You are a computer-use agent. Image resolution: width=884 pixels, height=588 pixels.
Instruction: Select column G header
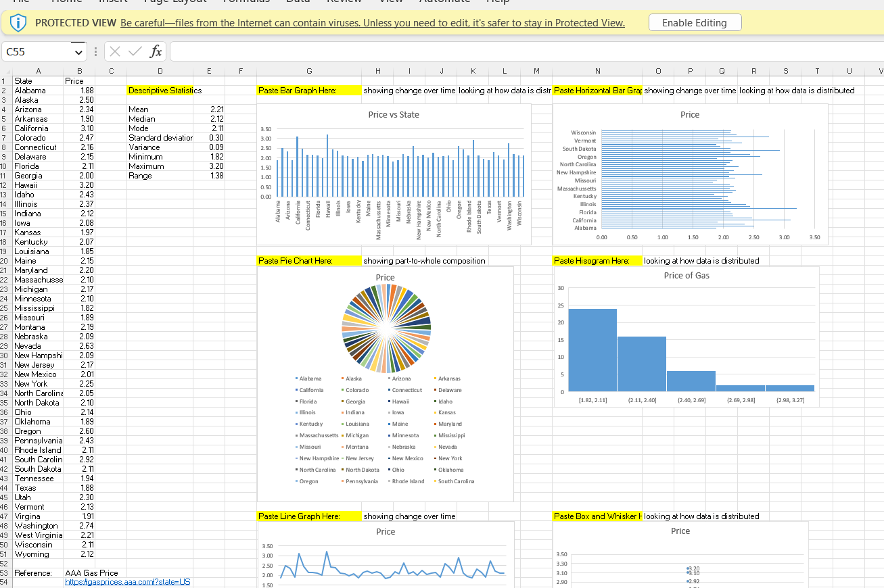pos(309,71)
